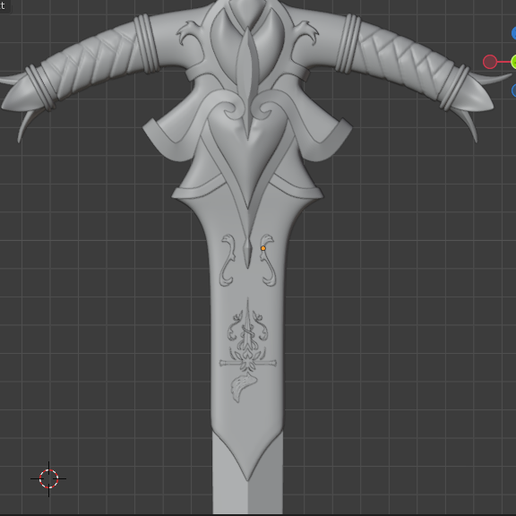This screenshot has height=516, width=516.
Task: Click the 3D cursor crosshair in viewport
Action: (49, 479)
